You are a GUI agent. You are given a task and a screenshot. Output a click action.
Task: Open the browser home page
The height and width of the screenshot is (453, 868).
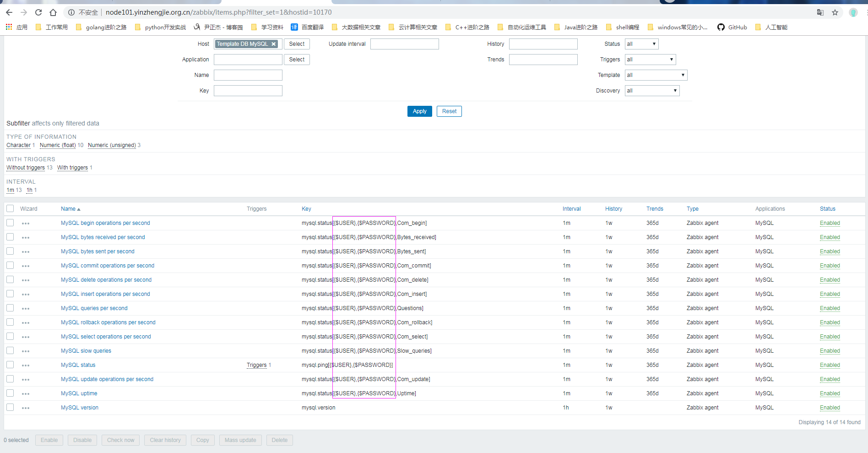(x=53, y=12)
